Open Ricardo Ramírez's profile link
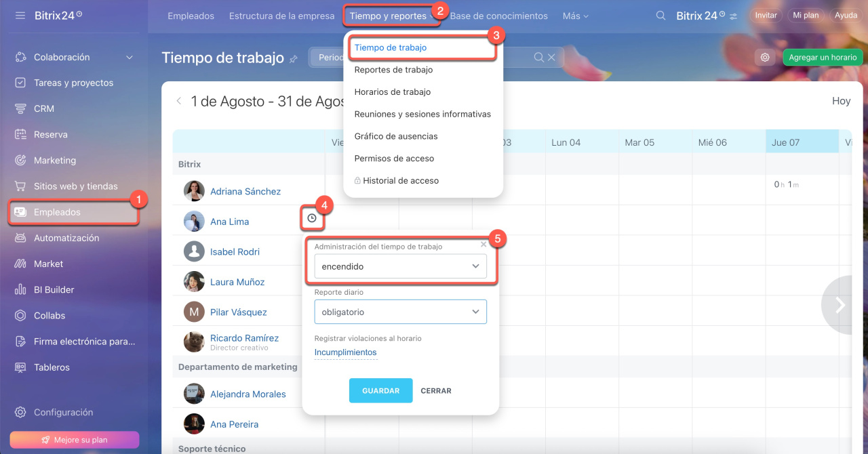The height and width of the screenshot is (454, 868). pos(244,337)
